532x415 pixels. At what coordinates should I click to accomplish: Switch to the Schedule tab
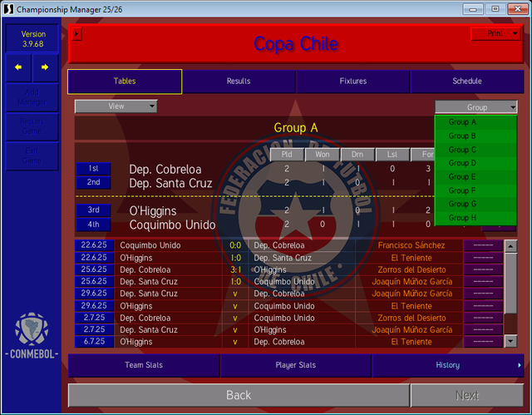click(467, 82)
